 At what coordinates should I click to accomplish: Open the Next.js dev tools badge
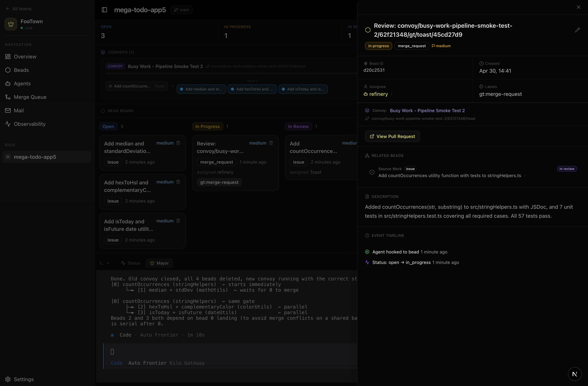(x=575, y=374)
